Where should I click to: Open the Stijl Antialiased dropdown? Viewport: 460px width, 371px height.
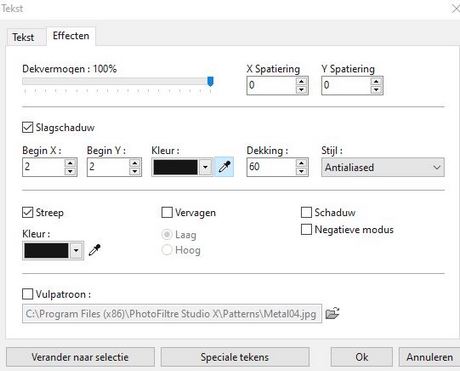[x=383, y=167]
